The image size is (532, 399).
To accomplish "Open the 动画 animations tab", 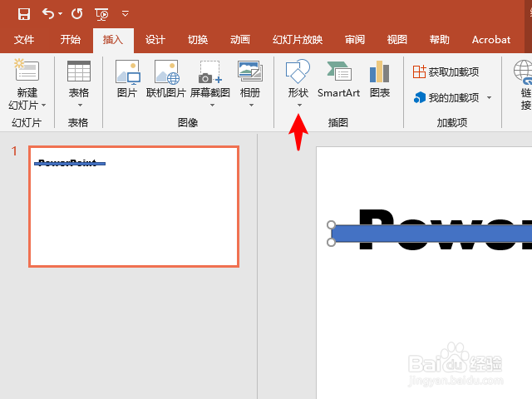I will tap(240, 40).
